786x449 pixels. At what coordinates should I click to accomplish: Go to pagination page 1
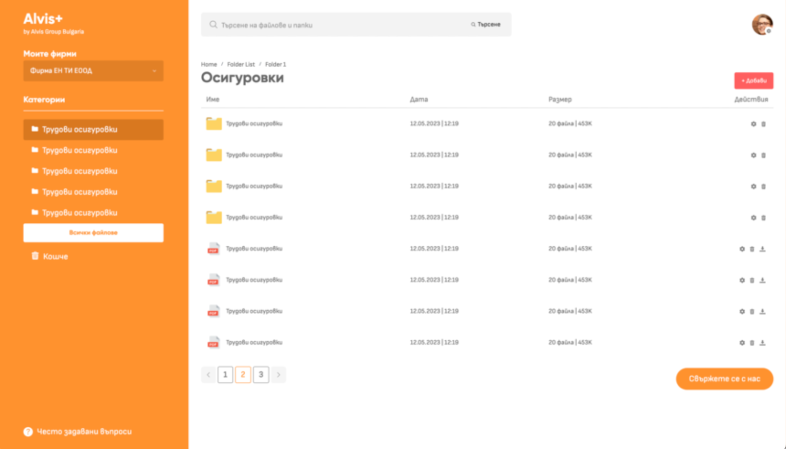click(225, 374)
